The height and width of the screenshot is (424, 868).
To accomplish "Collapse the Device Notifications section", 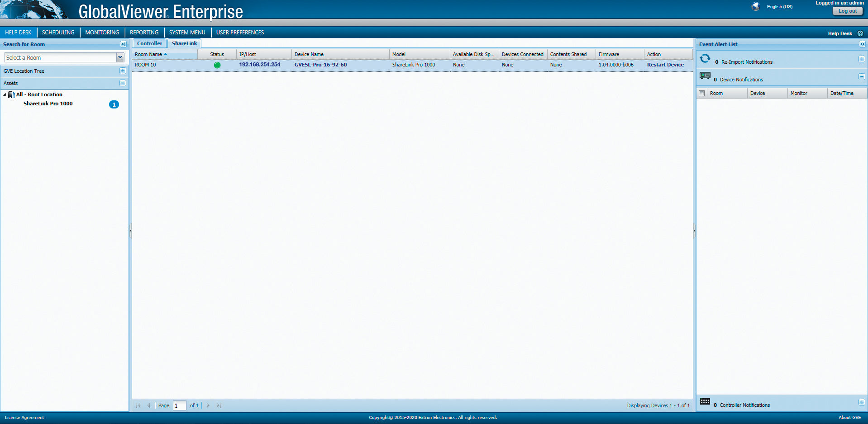I will point(862,77).
